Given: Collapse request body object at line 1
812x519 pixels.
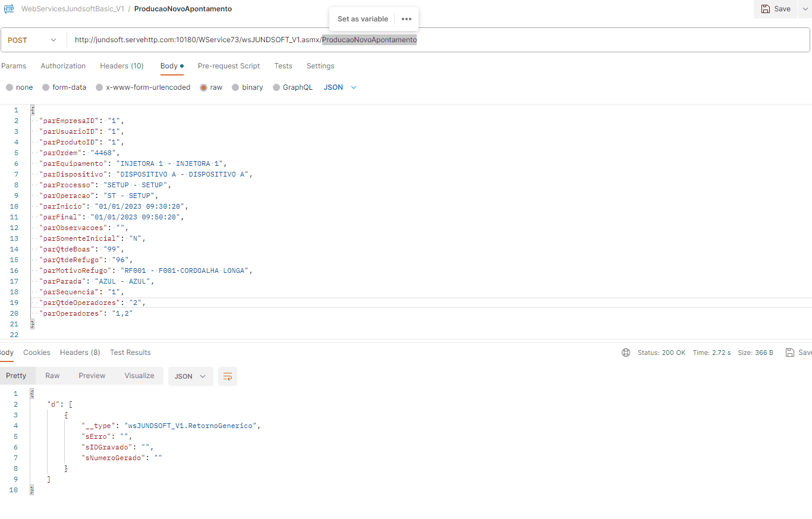Looking at the screenshot, I should [32, 110].
